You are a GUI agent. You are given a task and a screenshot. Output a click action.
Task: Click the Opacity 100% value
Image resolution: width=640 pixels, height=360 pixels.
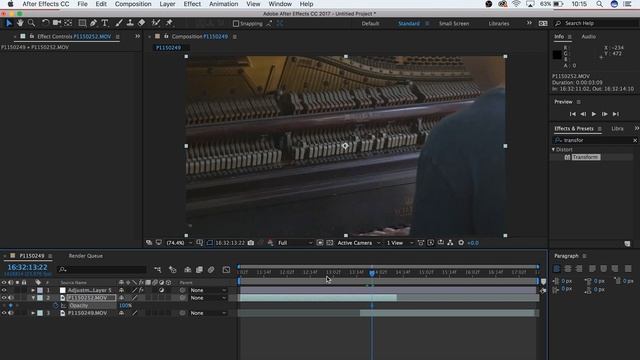coord(125,306)
